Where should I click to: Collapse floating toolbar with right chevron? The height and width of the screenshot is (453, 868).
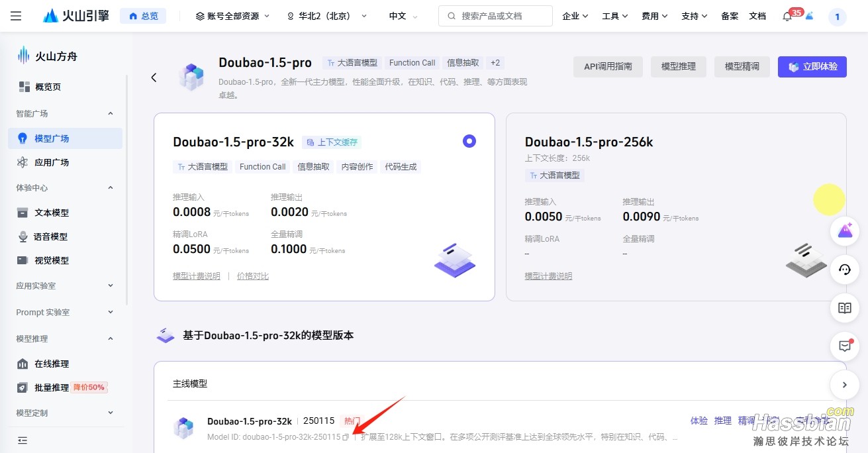(845, 384)
